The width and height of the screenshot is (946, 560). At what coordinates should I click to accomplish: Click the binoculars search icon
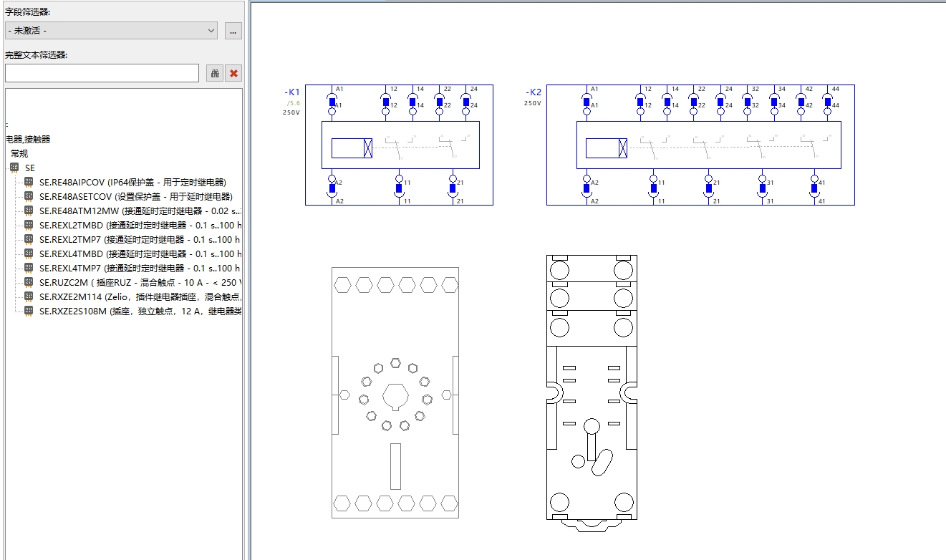click(x=214, y=73)
